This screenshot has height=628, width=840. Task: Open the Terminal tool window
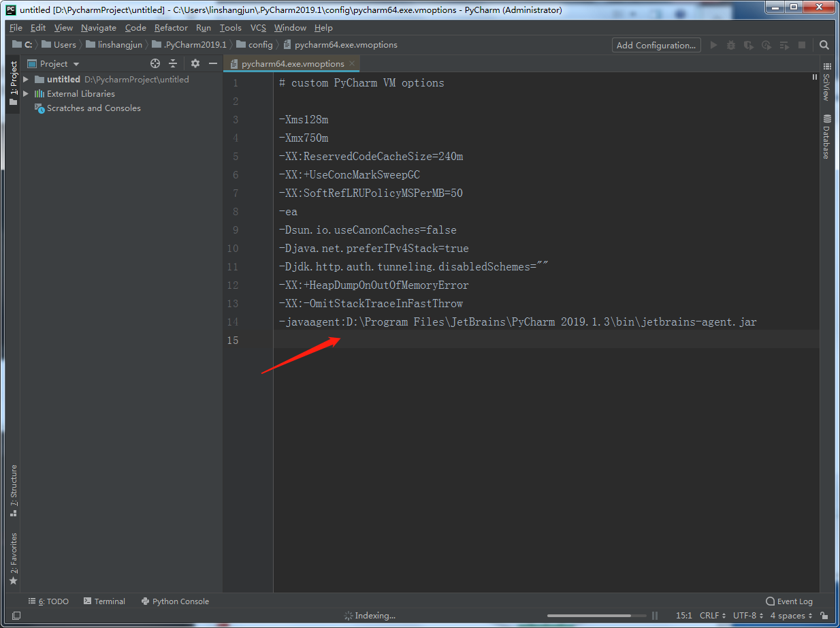104,601
